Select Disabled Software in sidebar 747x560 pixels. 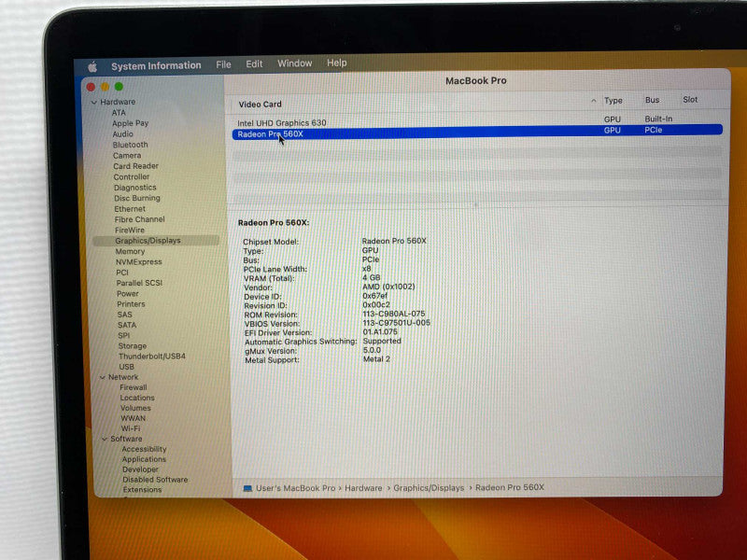coord(155,480)
